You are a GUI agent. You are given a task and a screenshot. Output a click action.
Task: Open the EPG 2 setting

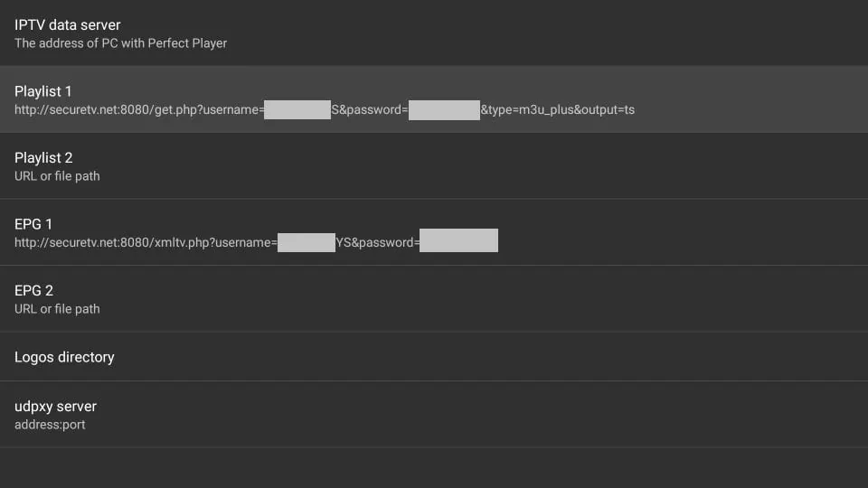pos(35,291)
